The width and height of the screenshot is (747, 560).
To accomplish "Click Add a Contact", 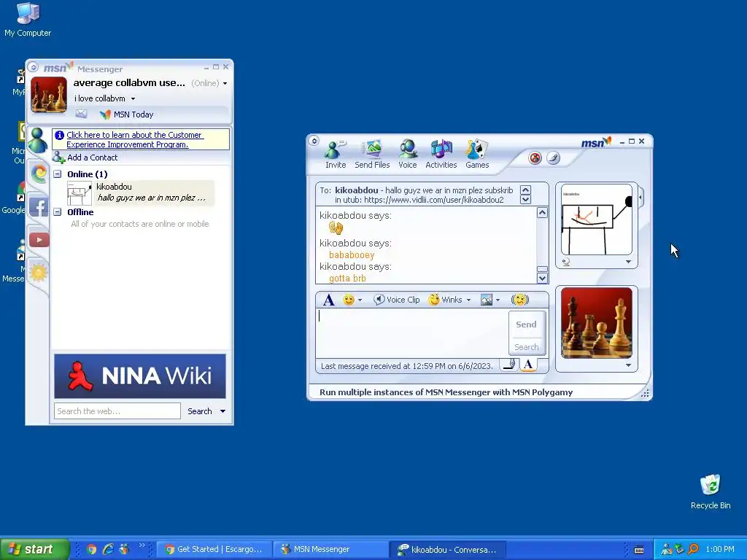I will pyautogui.click(x=85, y=157).
